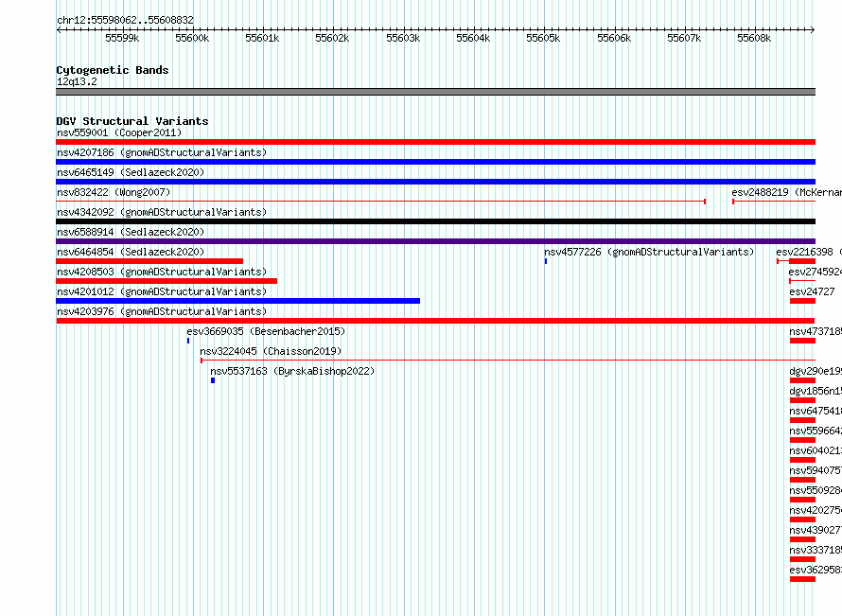Open the dgv1856n1 variant label
This screenshot has width=842, height=616.
click(x=816, y=391)
